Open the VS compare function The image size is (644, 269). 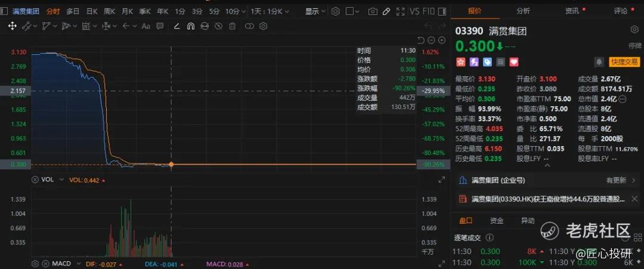point(415,11)
